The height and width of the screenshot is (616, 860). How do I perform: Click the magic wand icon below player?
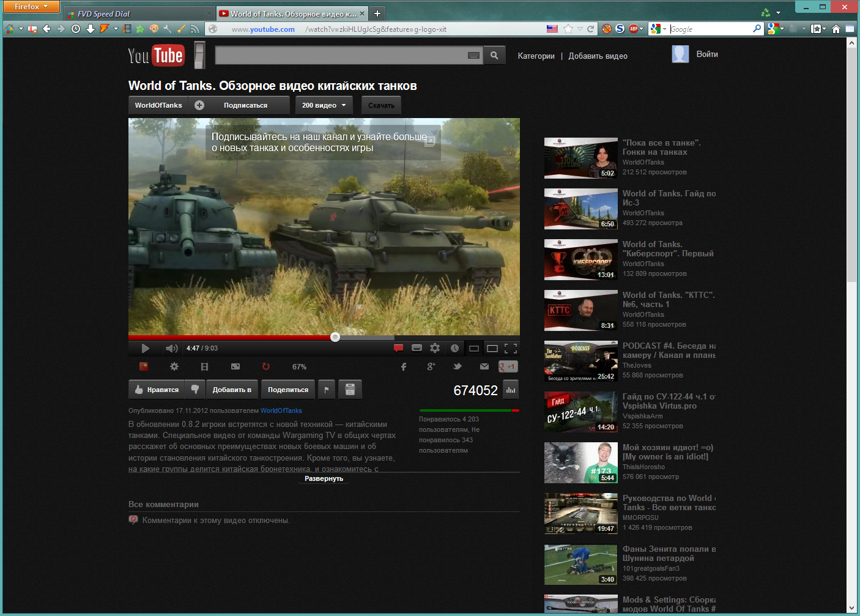[x=144, y=366]
